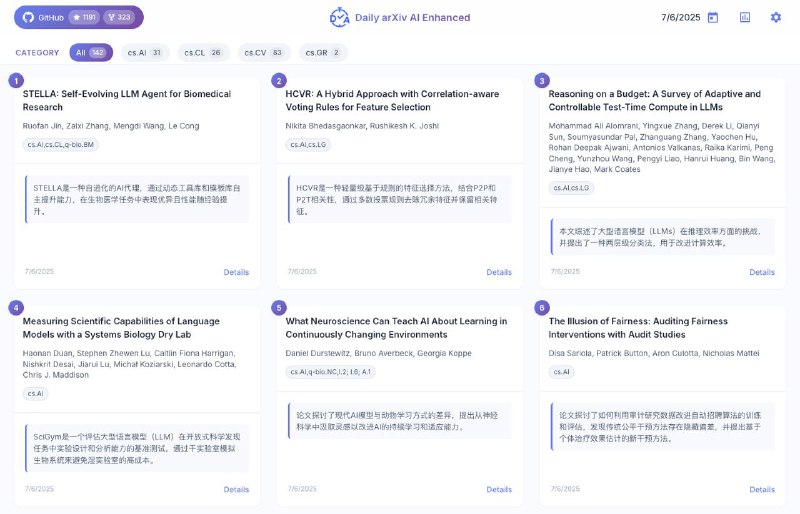Open settings via the gear icon
The width and height of the screenshot is (800, 514).
[x=776, y=17]
